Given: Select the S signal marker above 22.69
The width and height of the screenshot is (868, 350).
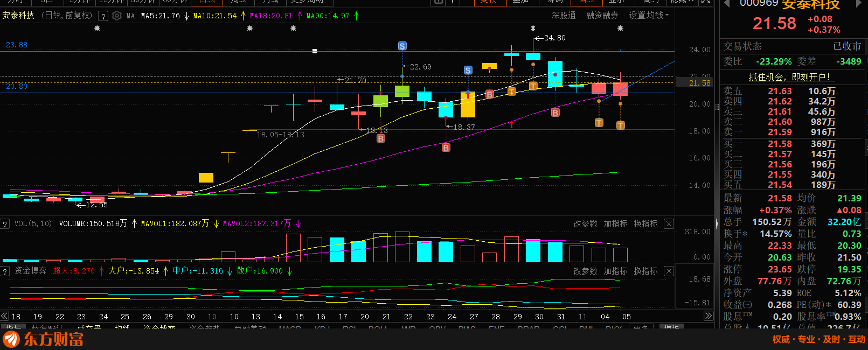Looking at the screenshot, I should click(402, 46).
